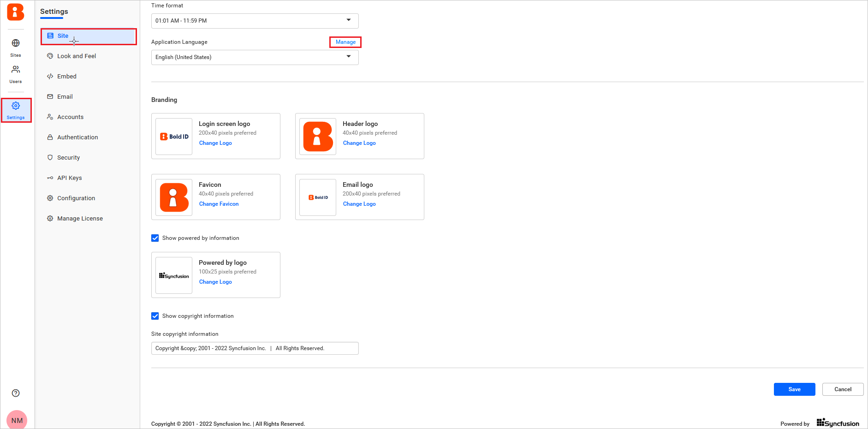The width and height of the screenshot is (868, 429).
Task: Click the Bold ID logo at top left
Action: pyautogui.click(x=16, y=12)
